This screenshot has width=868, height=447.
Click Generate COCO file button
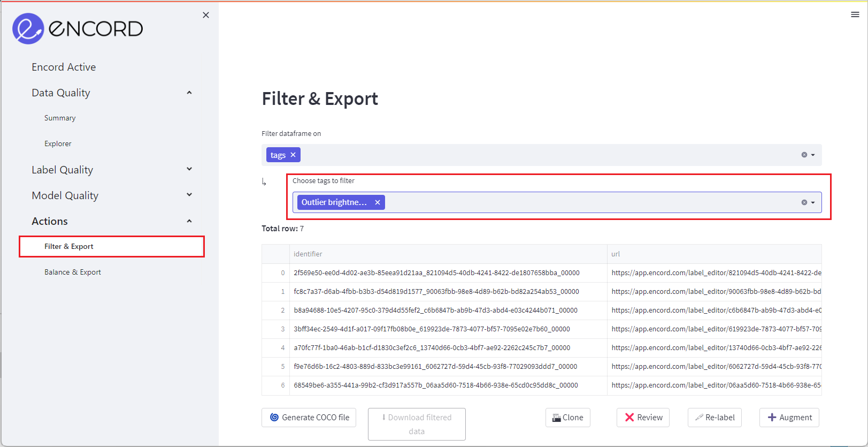click(x=309, y=418)
